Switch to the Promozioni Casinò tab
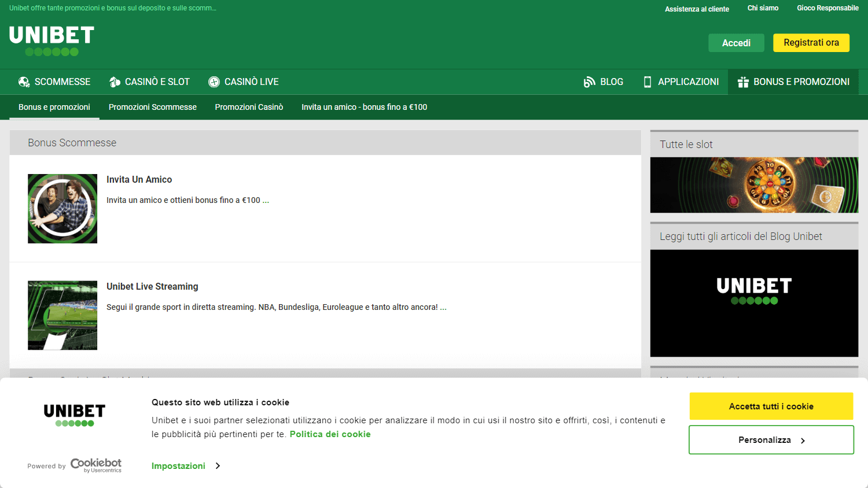 (249, 107)
